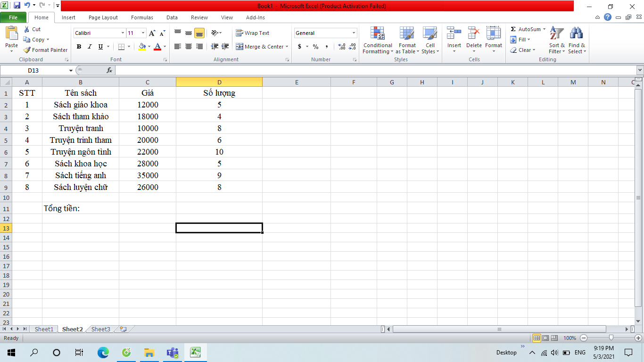Toggle Middle Align vertical alignment

tap(189, 33)
